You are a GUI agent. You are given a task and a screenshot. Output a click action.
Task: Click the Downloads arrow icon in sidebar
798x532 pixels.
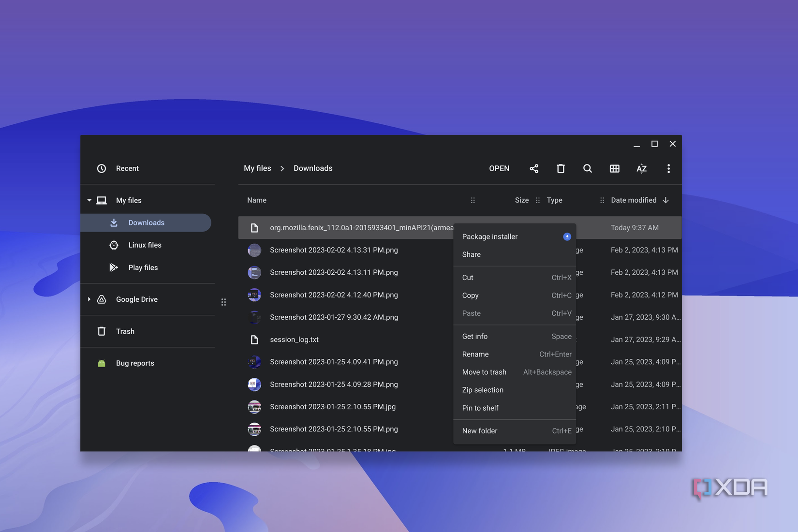pyautogui.click(x=114, y=222)
